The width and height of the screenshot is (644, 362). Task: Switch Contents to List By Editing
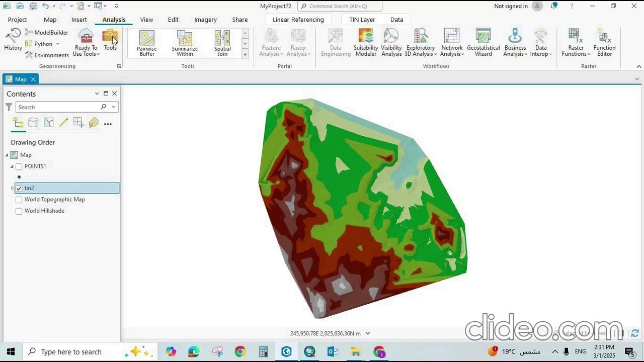pyautogui.click(x=63, y=123)
